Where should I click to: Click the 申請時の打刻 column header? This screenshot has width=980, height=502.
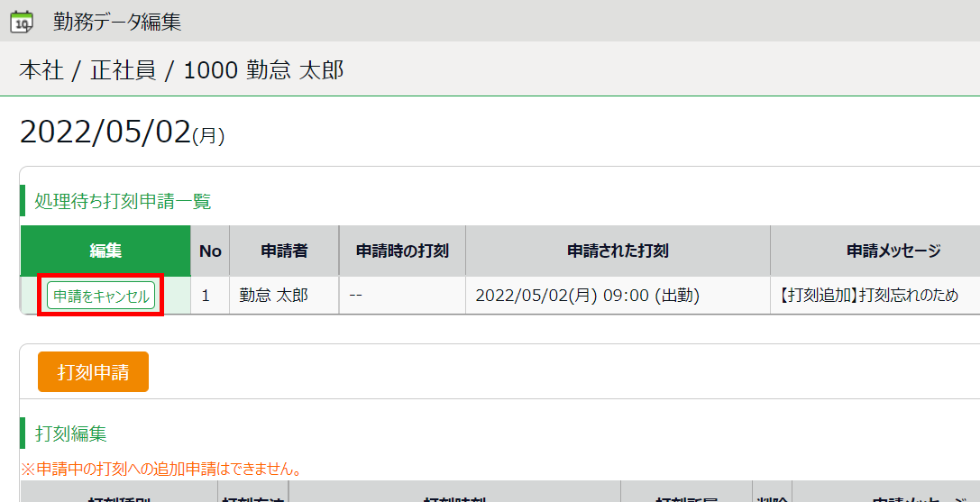point(402,251)
